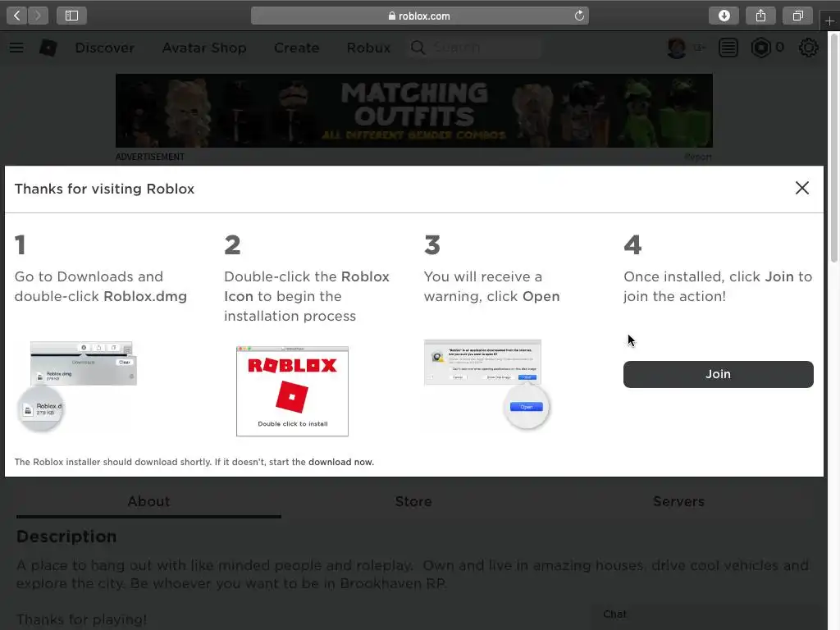Click the page vertical scrollbar

point(833,148)
